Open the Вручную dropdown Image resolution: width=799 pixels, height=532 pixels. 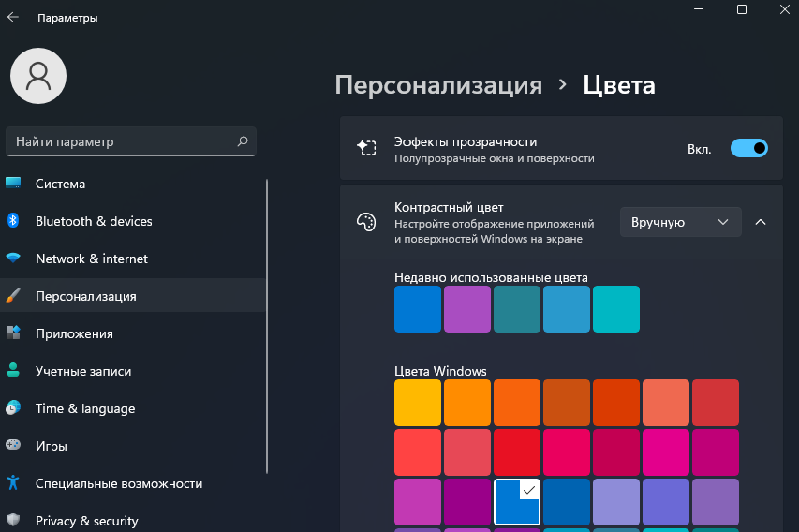click(x=680, y=222)
